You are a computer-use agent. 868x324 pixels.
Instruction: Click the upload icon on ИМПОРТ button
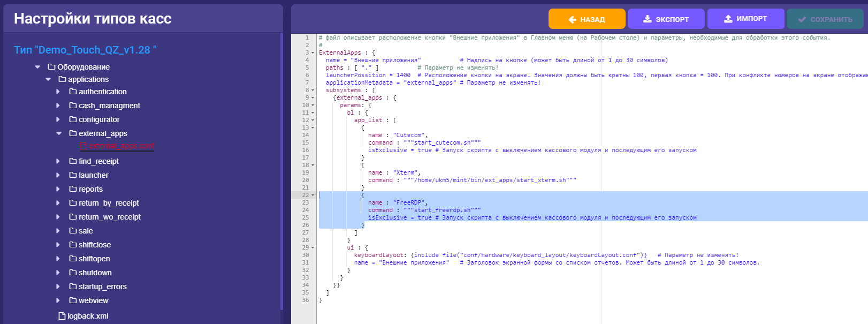click(728, 19)
